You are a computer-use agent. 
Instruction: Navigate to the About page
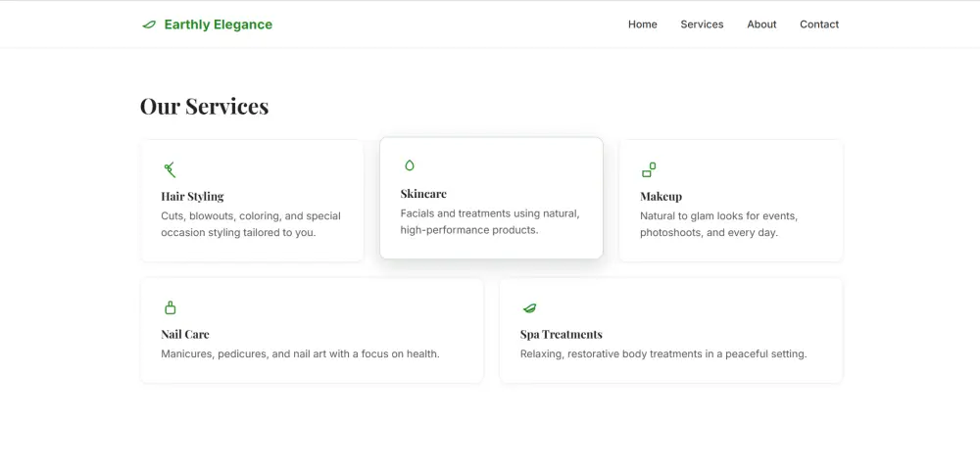point(761,24)
